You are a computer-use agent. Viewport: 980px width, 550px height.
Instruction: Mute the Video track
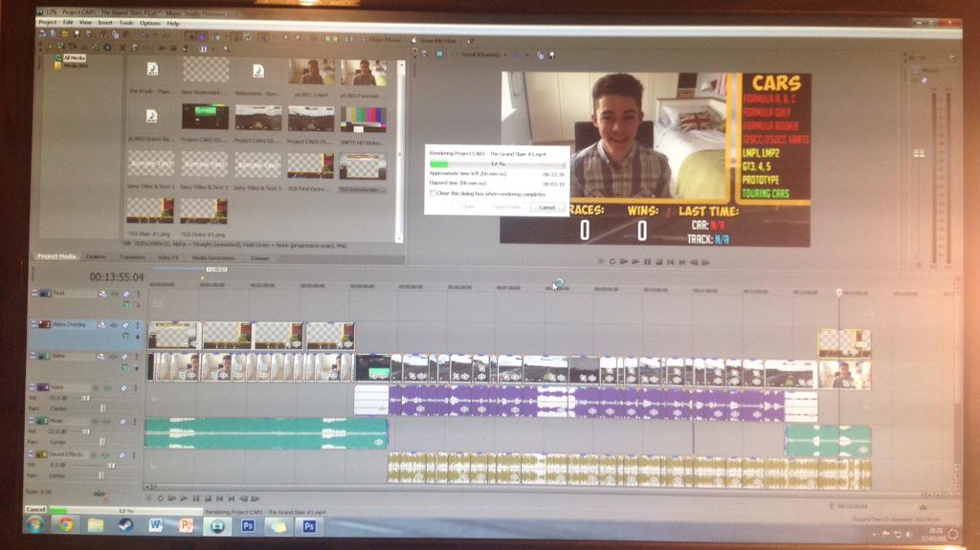click(x=124, y=356)
